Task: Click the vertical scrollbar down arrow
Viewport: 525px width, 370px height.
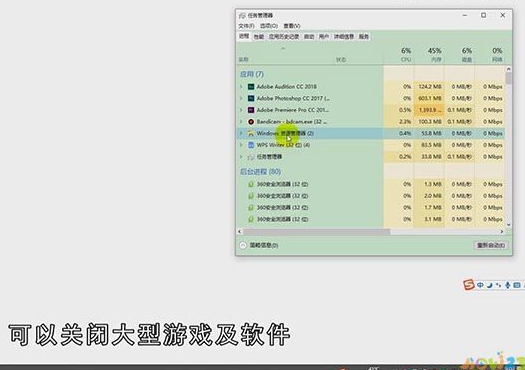Action: tap(509, 225)
